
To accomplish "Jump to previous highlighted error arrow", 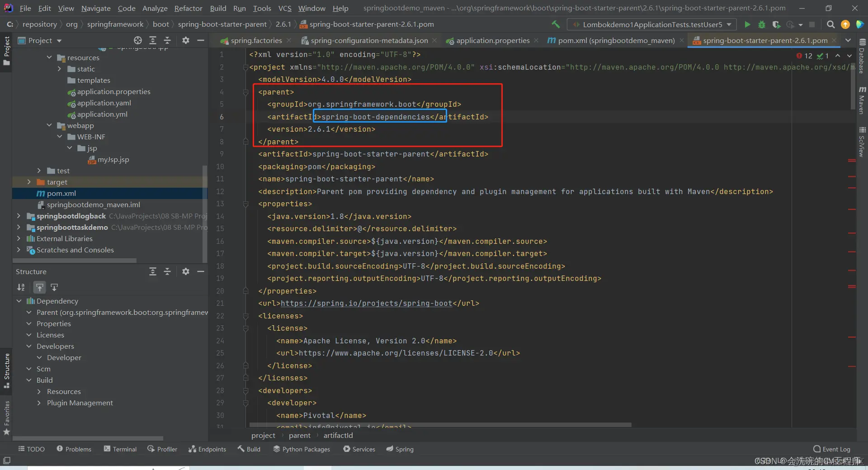I will pyautogui.click(x=838, y=56).
